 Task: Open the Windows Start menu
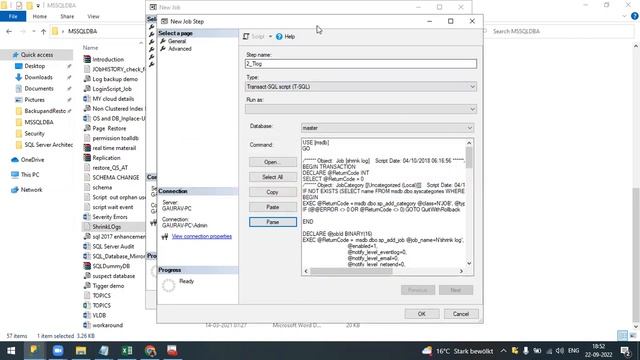click(x=11, y=351)
